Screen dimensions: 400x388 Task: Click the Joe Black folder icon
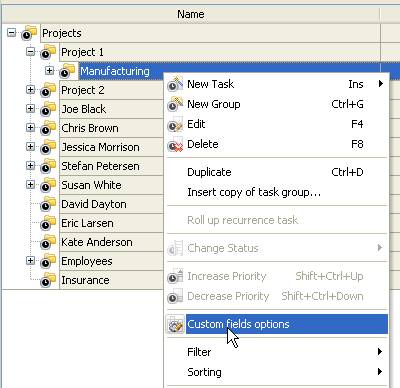click(48, 109)
